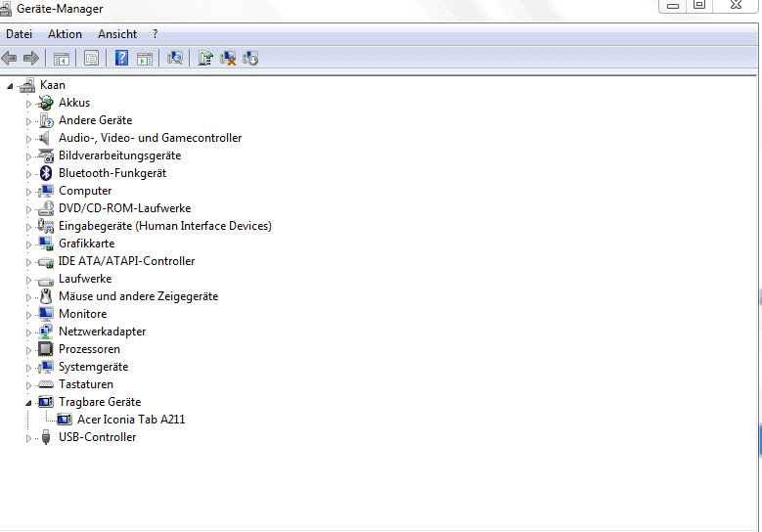Select the Tragbare Geräte label

[x=100, y=402]
